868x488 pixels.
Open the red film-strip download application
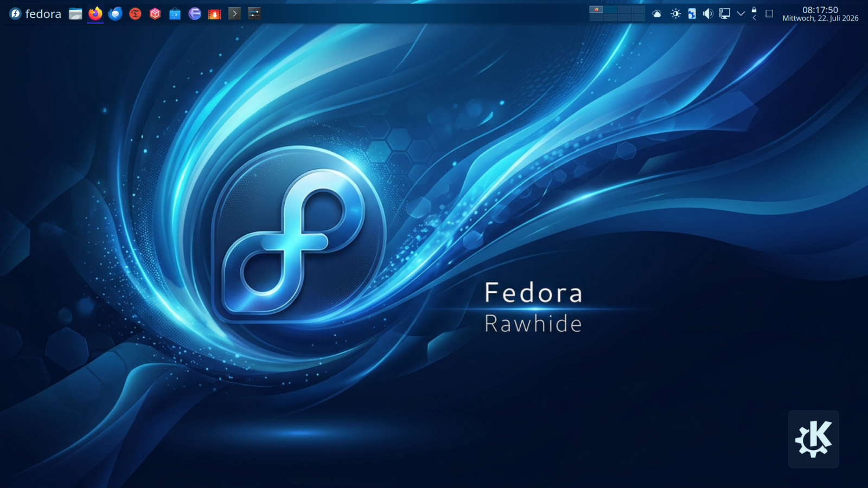point(215,14)
